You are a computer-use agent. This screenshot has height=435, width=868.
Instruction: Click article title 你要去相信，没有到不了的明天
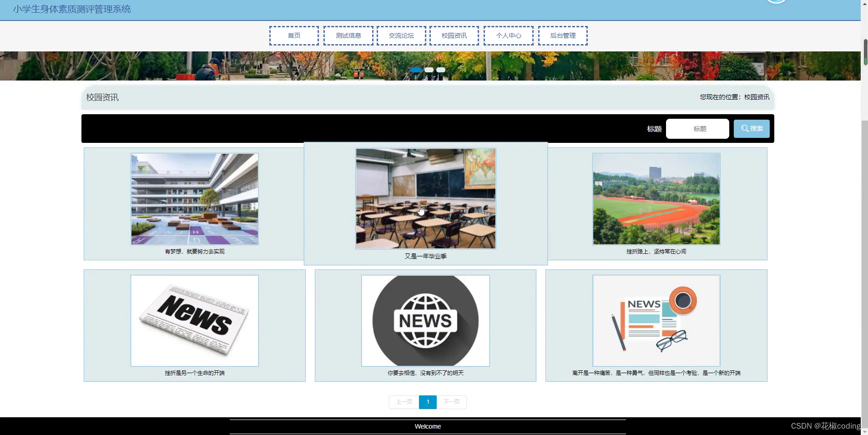pyautogui.click(x=425, y=373)
